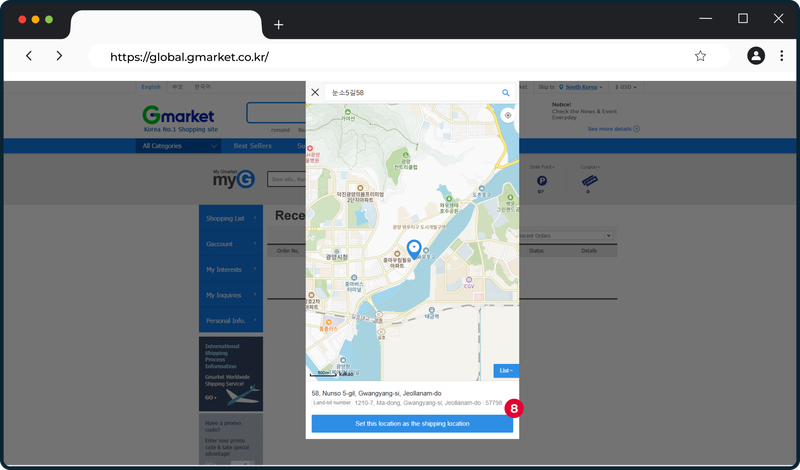Click the Smile Point P icon
The width and height of the screenshot is (800, 470).
click(542, 181)
